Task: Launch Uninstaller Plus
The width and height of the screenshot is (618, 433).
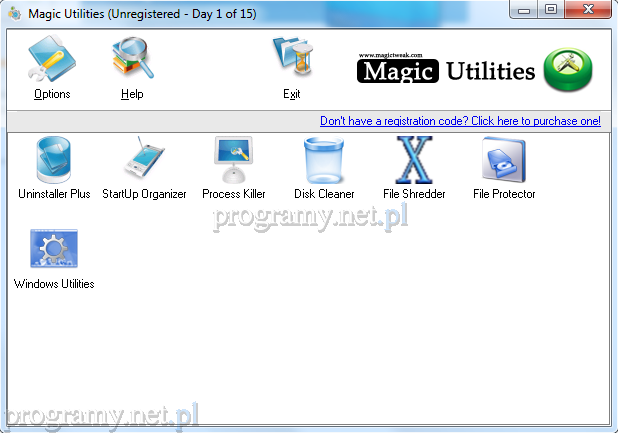Action: coord(54,161)
